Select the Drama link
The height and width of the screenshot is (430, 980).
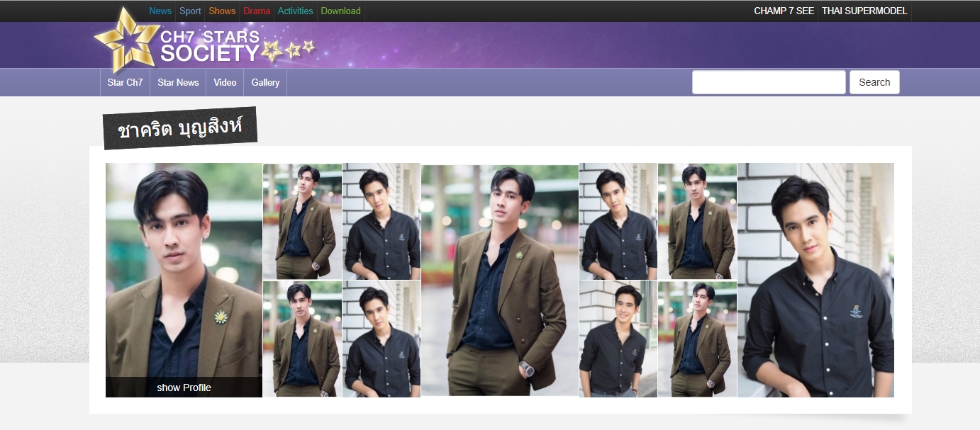coord(257,11)
